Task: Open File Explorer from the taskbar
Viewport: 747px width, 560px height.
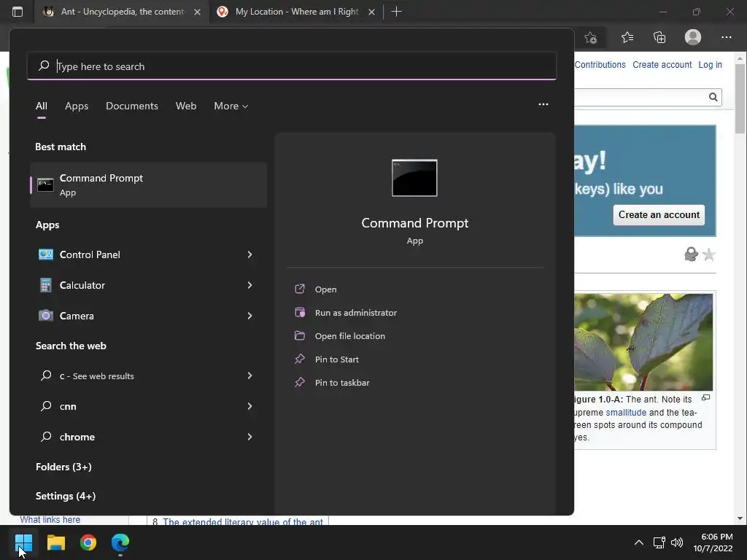Action: 55,542
